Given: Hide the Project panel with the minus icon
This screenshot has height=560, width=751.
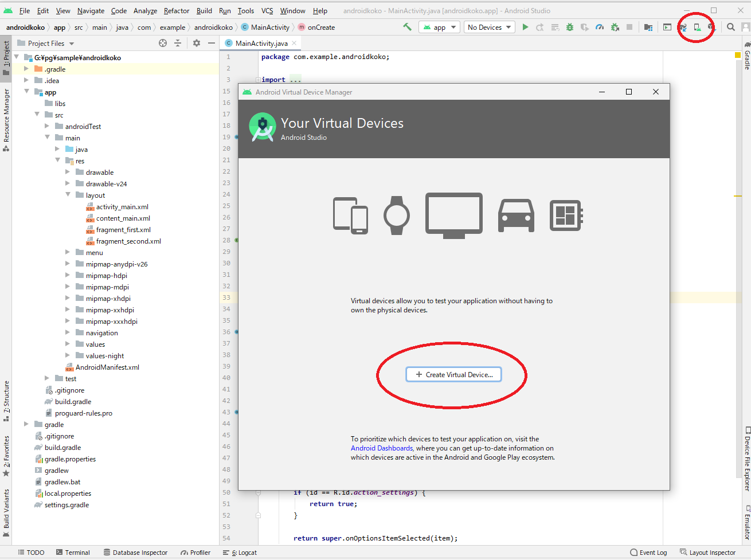Looking at the screenshot, I should tap(212, 43).
